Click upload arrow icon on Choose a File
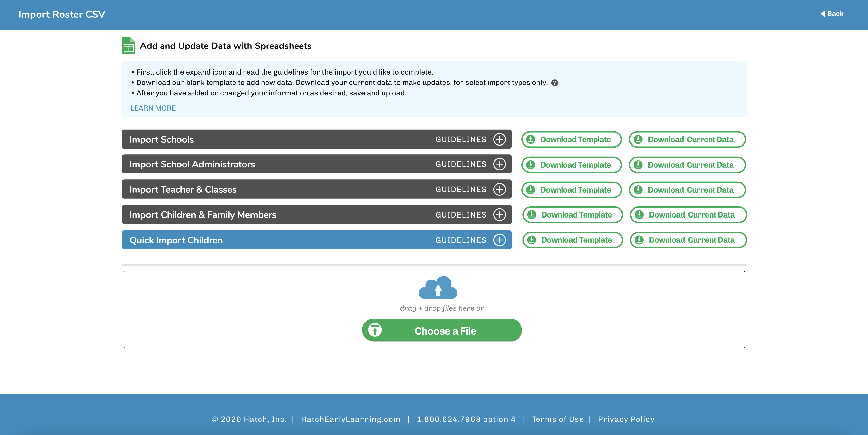 click(x=375, y=330)
